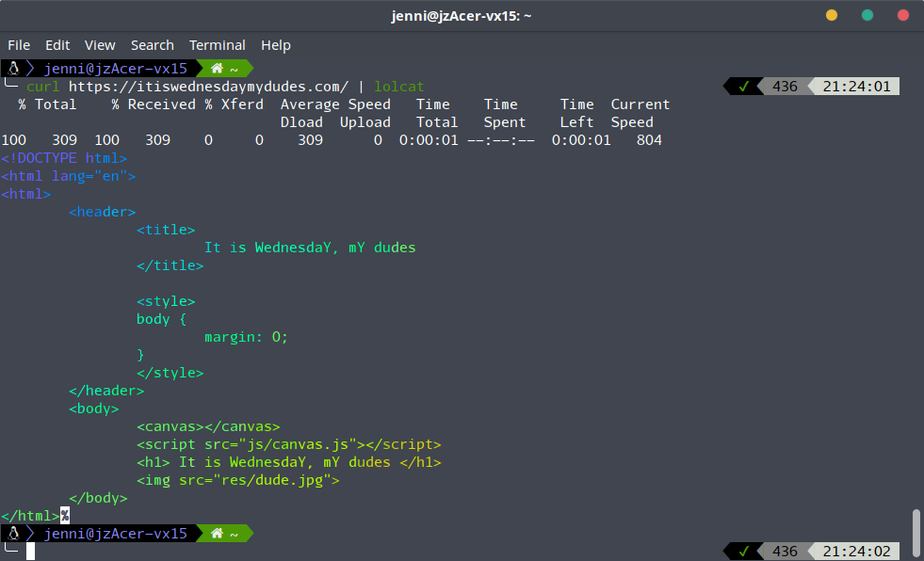Click the '</title>' closing tag
Image resolution: width=924 pixels, height=561 pixels.
170,265
